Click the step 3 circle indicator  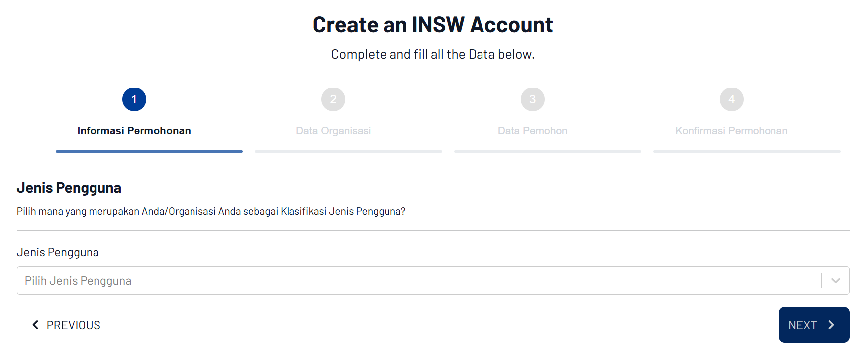coord(532,99)
